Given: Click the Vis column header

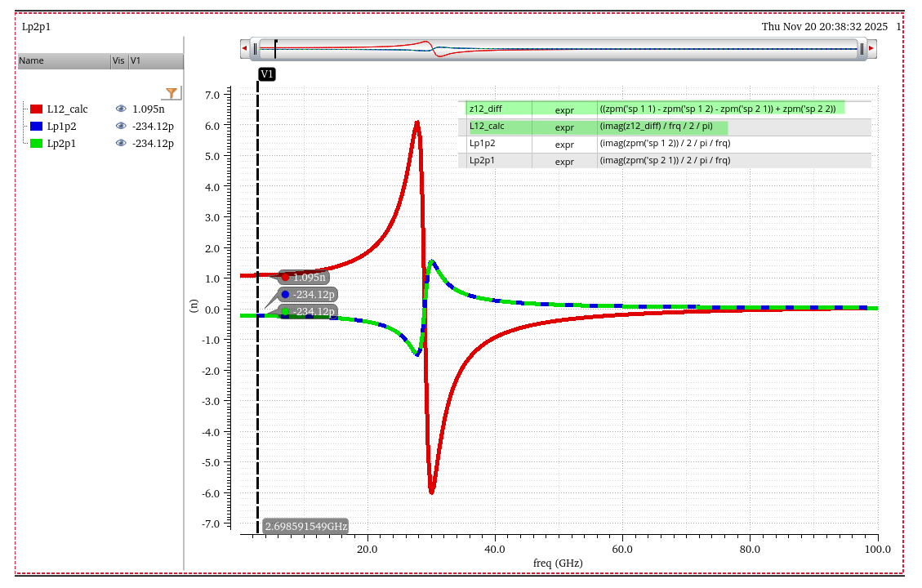Looking at the screenshot, I should click(x=118, y=60).
